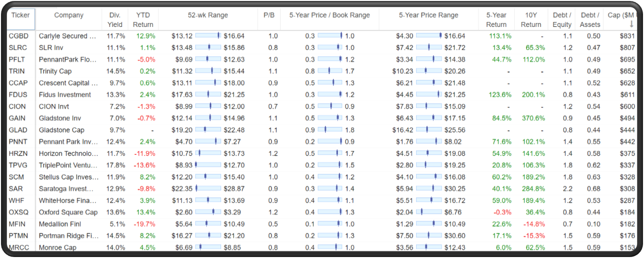Select the PFLT ticker cell
This screenshot has height=258, width=644.
(18, 59)
